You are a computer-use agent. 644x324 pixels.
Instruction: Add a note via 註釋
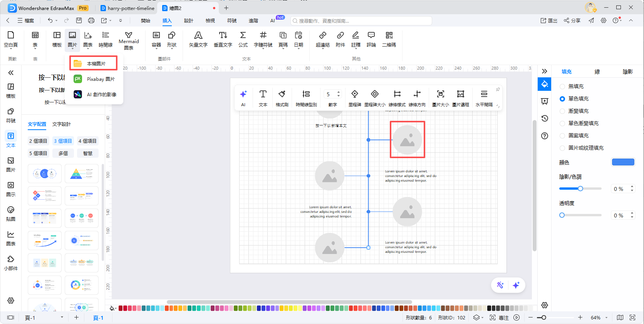click(356, 39)
